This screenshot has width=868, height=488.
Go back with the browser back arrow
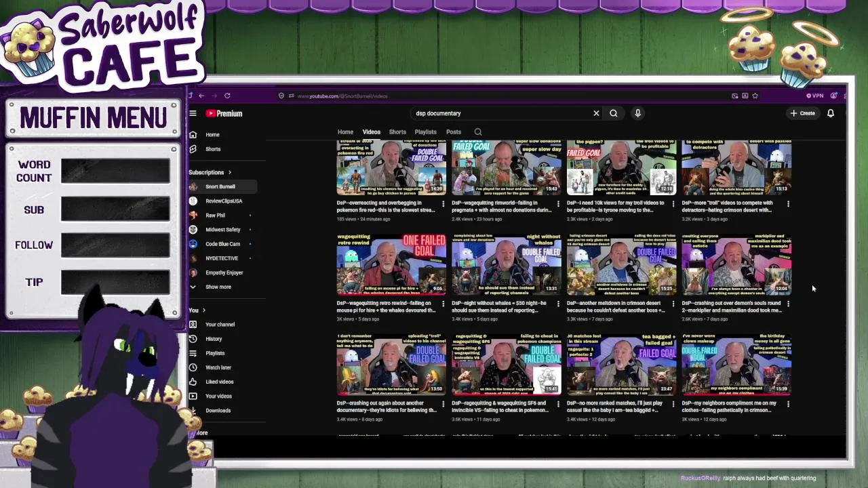[201, 96]
